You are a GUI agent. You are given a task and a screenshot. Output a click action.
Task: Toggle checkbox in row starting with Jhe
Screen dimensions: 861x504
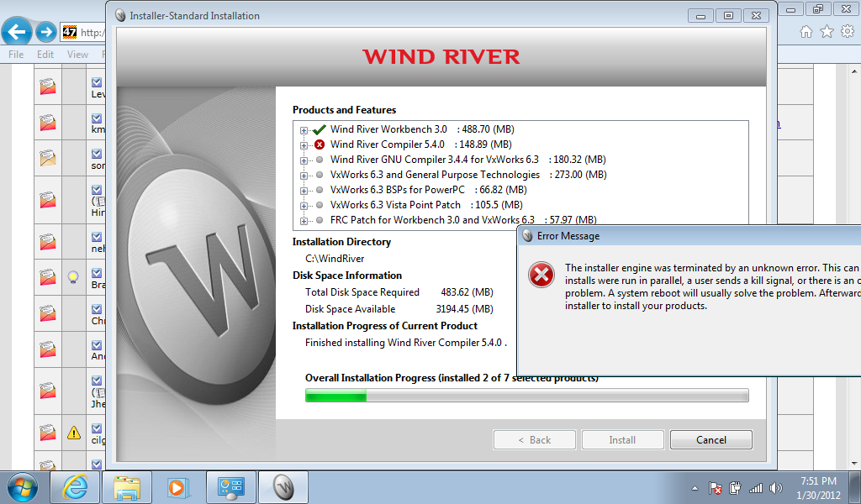[x=97, y=381]
